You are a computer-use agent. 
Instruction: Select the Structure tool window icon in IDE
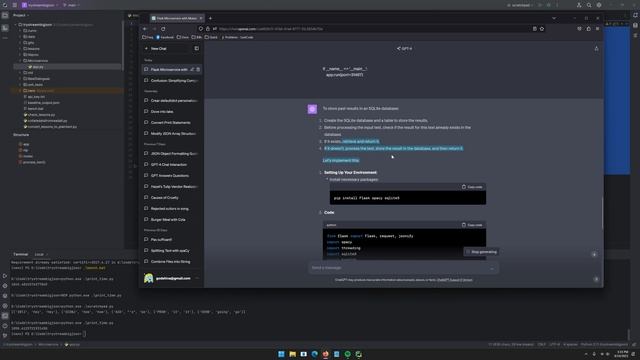[x=5, y=28]
